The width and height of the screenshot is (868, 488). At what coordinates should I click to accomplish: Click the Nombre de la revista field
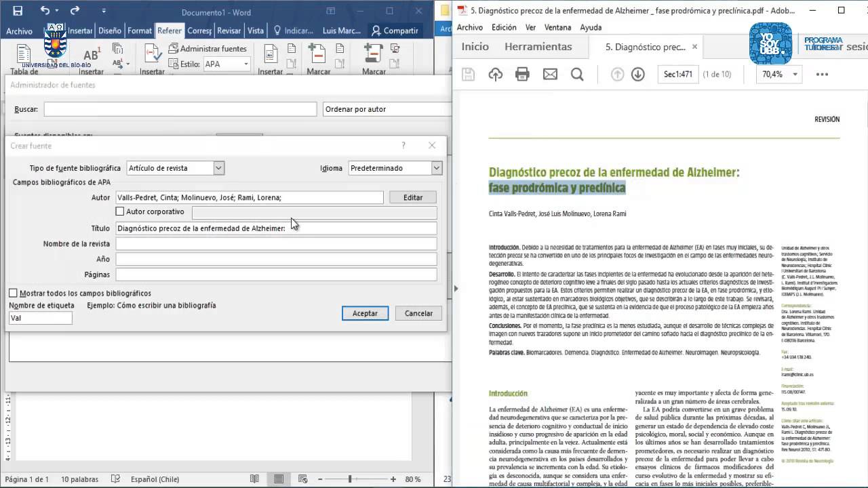277,244
